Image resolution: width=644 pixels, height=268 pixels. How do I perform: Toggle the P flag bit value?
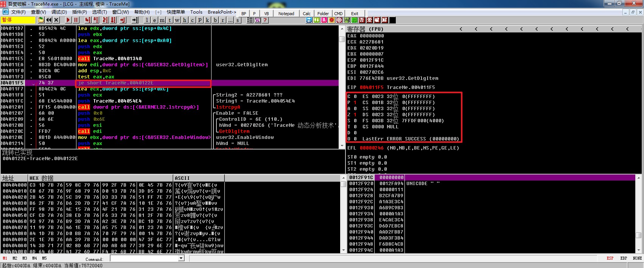(355, 103)
